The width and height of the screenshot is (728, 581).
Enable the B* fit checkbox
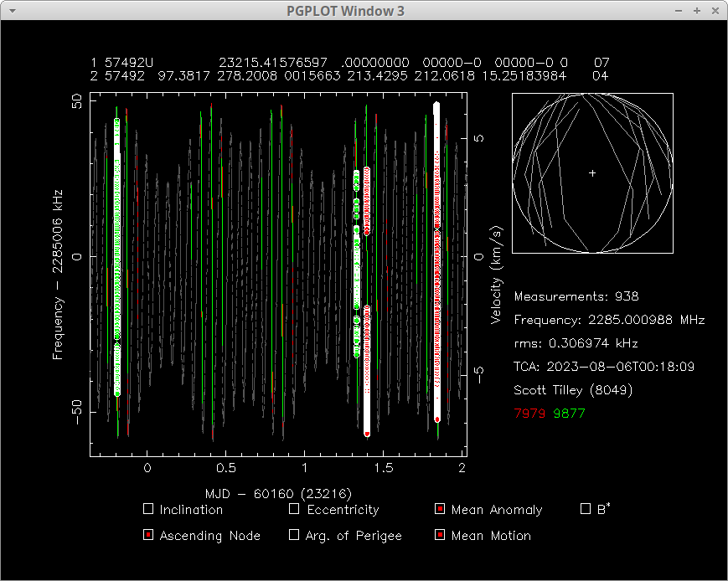(x=586, y=509)
